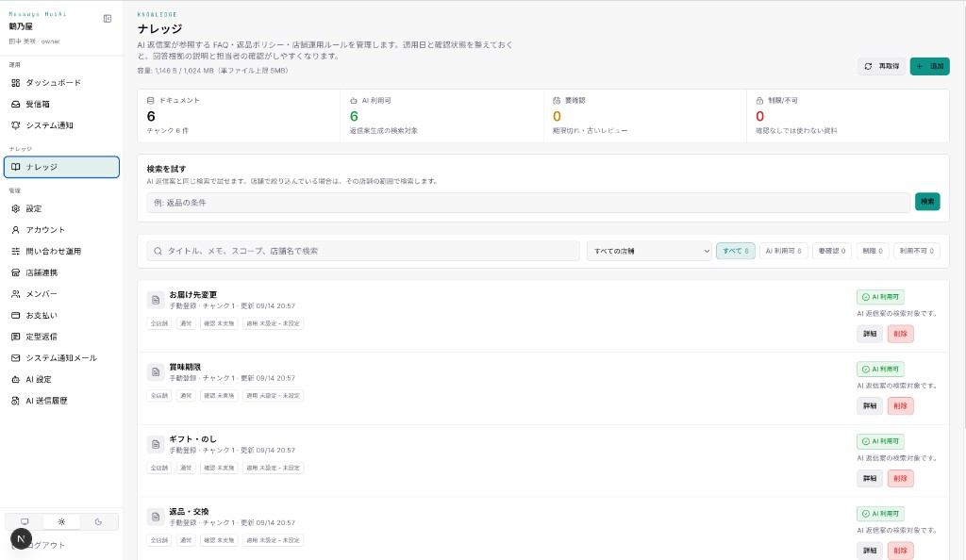Open システム通知 in the sidebar
Screen dimensions: 966x560
click(x=61, y=125)
